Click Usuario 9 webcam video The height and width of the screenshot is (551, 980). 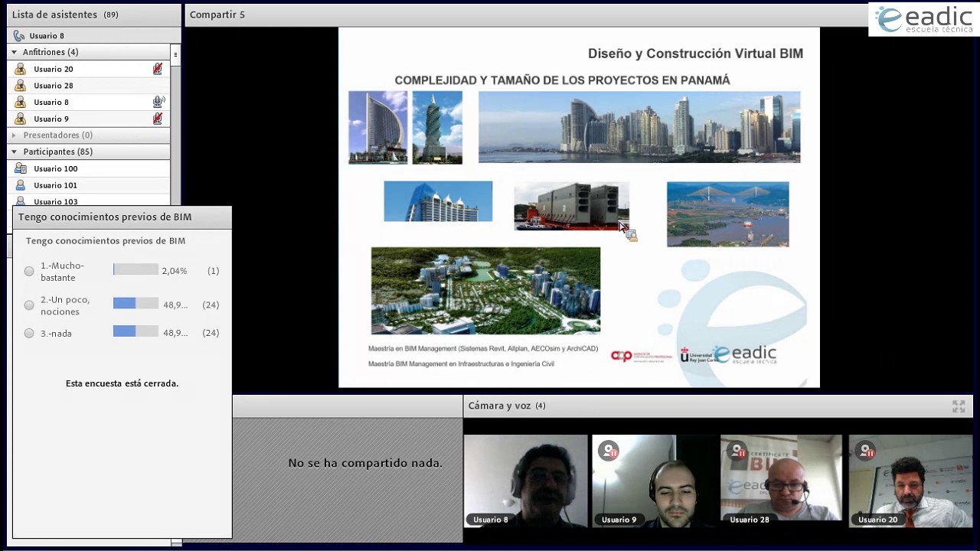pyautogui.click(x=654, y=481)
